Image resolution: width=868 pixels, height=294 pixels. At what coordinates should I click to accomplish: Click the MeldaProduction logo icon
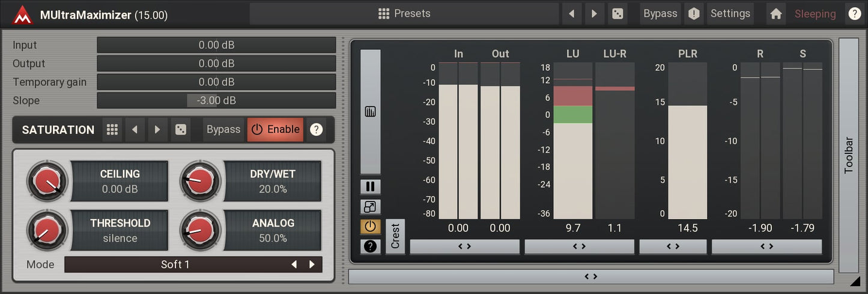tap(22, 14)
